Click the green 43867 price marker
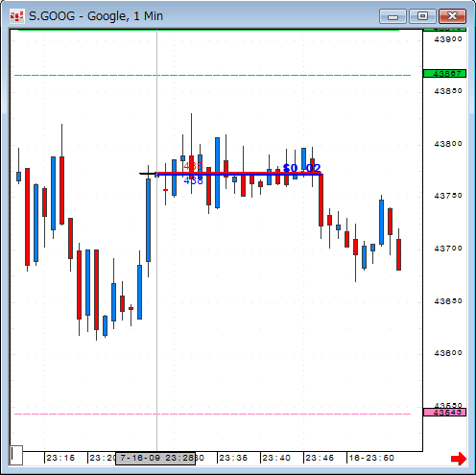 coord(444,74)
